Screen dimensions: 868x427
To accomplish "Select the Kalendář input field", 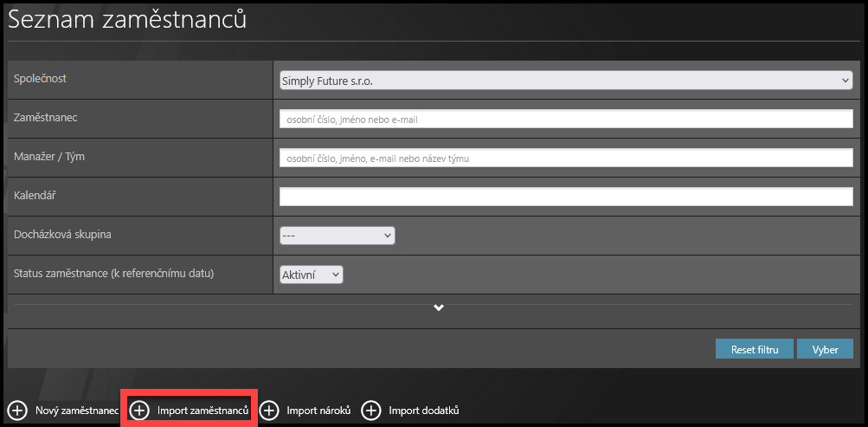I will [566, 197].
